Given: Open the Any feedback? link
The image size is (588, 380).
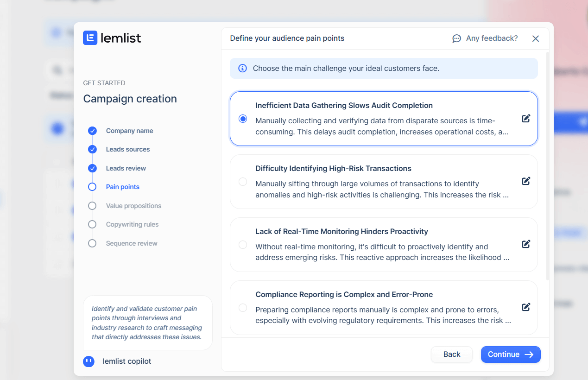Looking at the screenshot, I should 492,38.
